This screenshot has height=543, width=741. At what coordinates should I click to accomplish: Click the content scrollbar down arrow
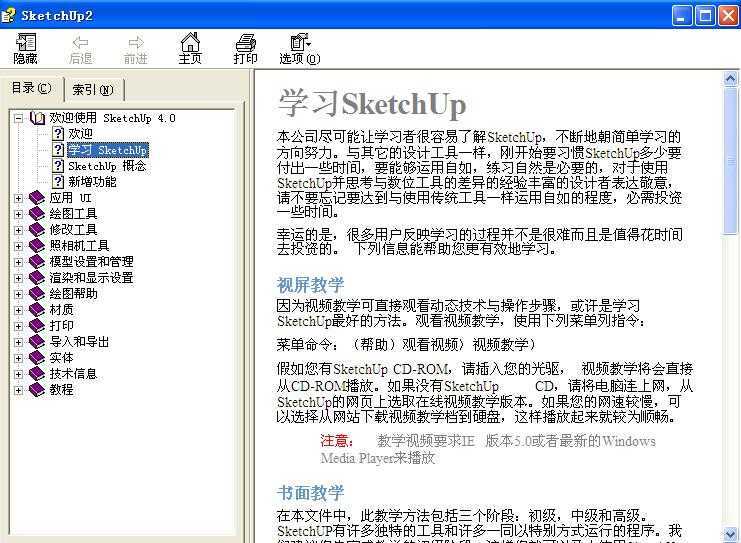731,534
